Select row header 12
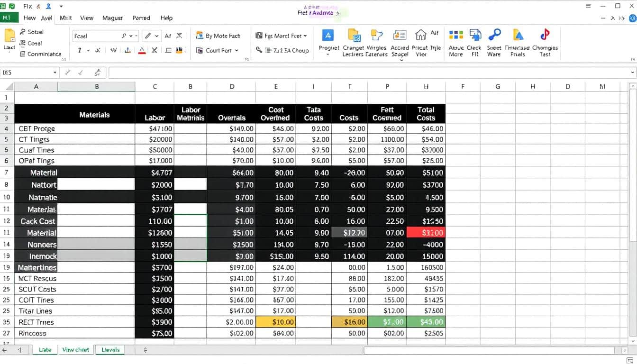The height and width of the screenshot is (364, 637). [x=7, y=221]
